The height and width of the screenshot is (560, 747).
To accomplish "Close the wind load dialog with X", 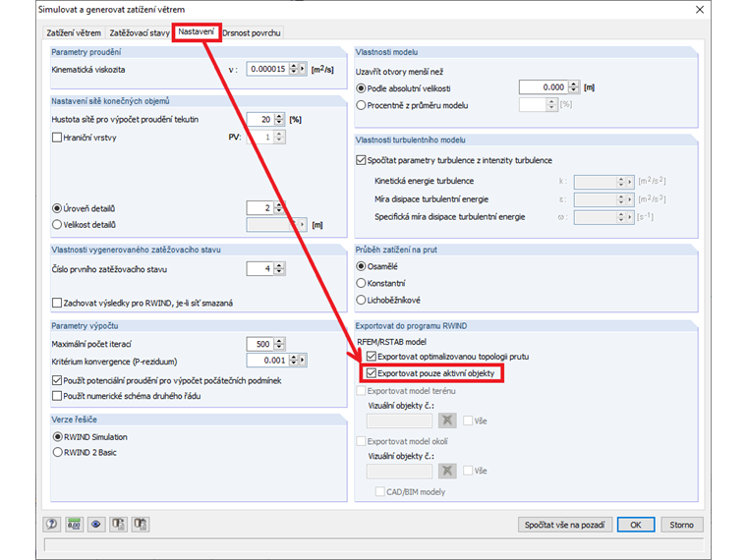I will 700,10.
